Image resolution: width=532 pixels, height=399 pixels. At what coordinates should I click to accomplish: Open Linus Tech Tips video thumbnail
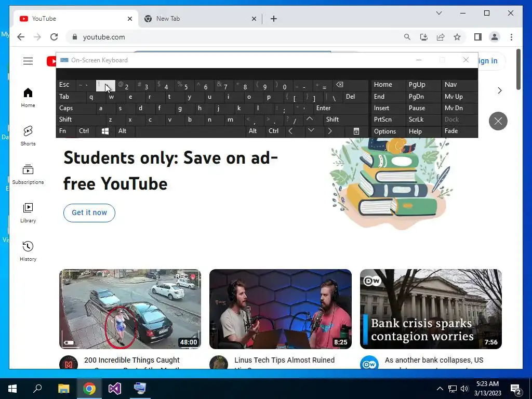[280, 309]
